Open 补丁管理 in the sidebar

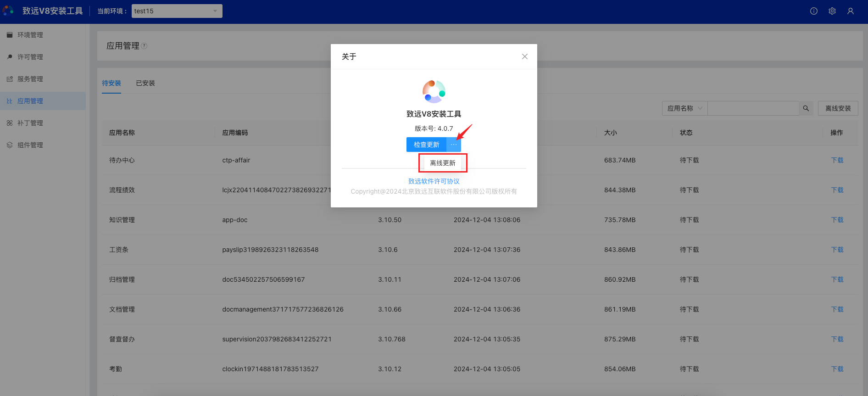coord(43,123)
